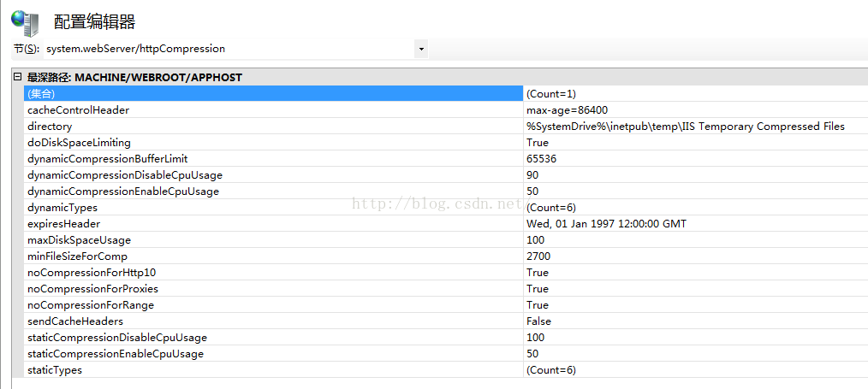Select the dynamicCompressionBufferLimit property
Image resolution: width=868 pixels, height=389 pixels.
[x=108, y=159]
